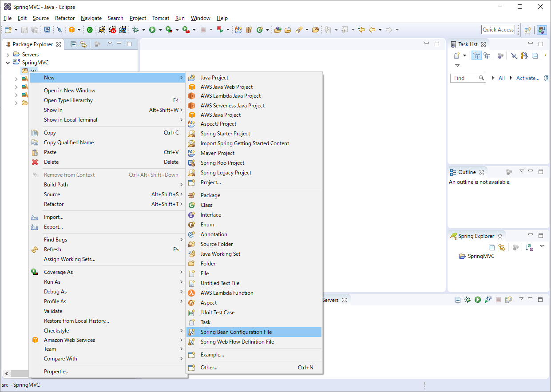Open the Navigate menu
This screenshot has height=392, width=551.
(91, 18)
